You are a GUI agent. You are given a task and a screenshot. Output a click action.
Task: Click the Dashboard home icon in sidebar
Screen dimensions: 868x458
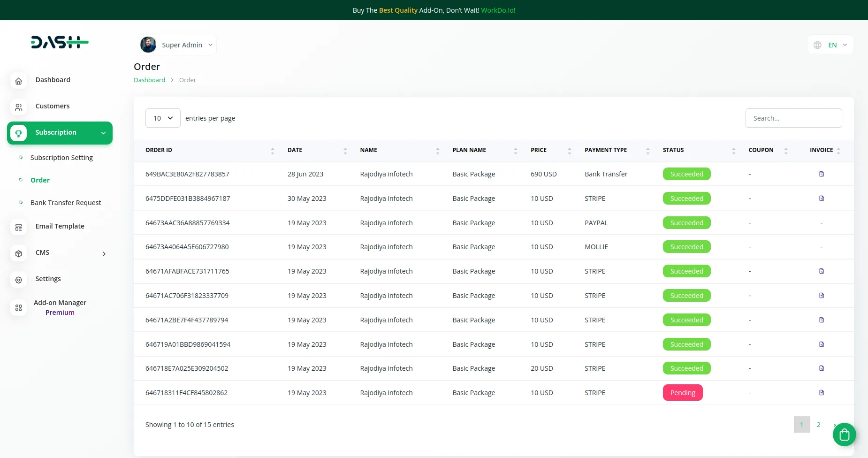tap(18, 81)
